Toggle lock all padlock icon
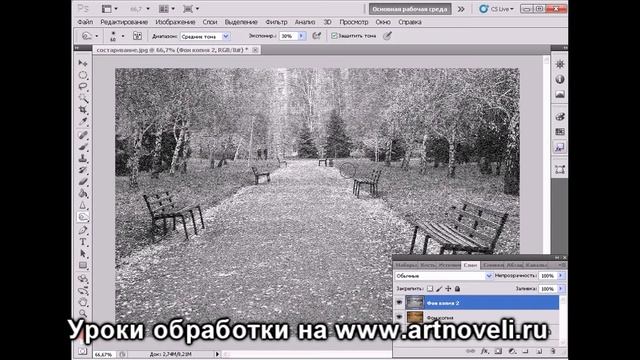Viewport: 640px width, 360px height. (x=457, y=289)
